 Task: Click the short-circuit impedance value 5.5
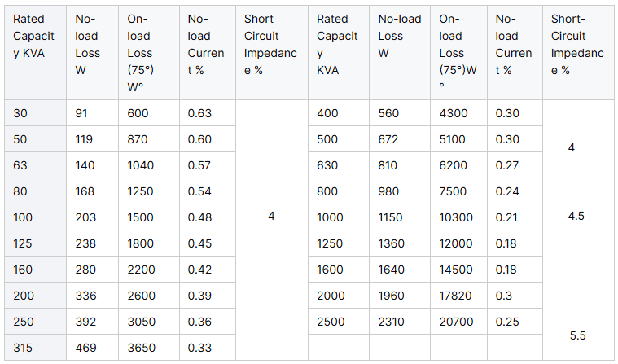point(577,335)
